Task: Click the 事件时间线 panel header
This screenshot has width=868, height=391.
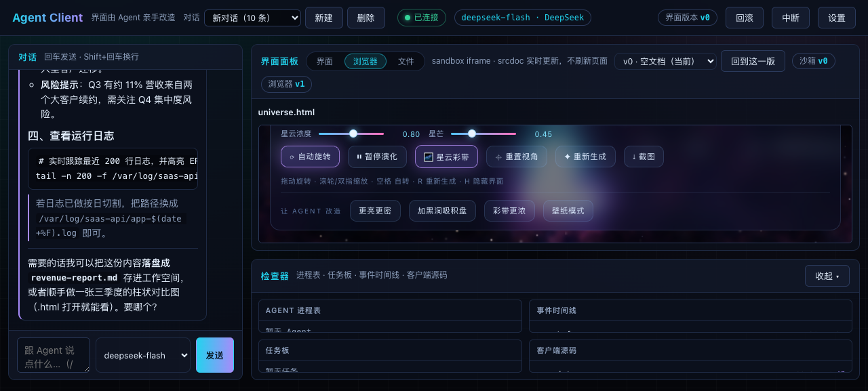Action: [557, 310]
